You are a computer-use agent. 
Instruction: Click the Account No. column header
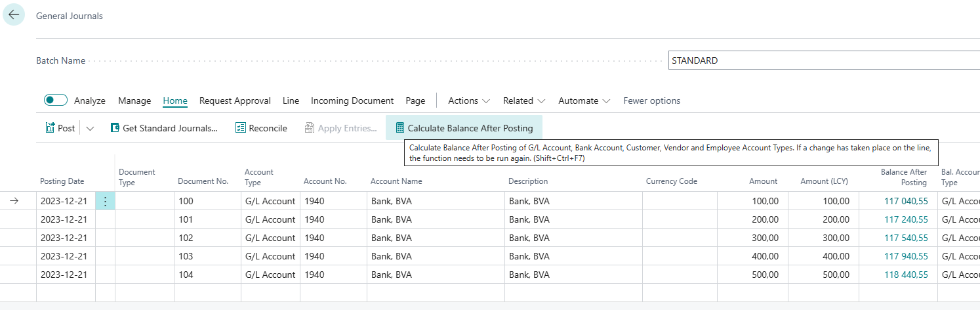(x=325, y=181)
